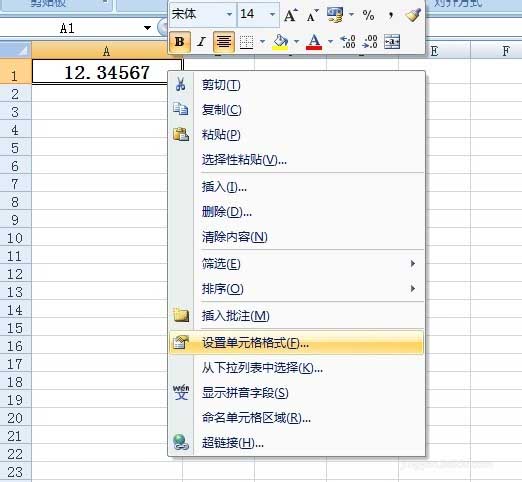Choose 从下拉列表中选择(K)... menu item
The height and width of the screenshot is (482, 522).
297,368
